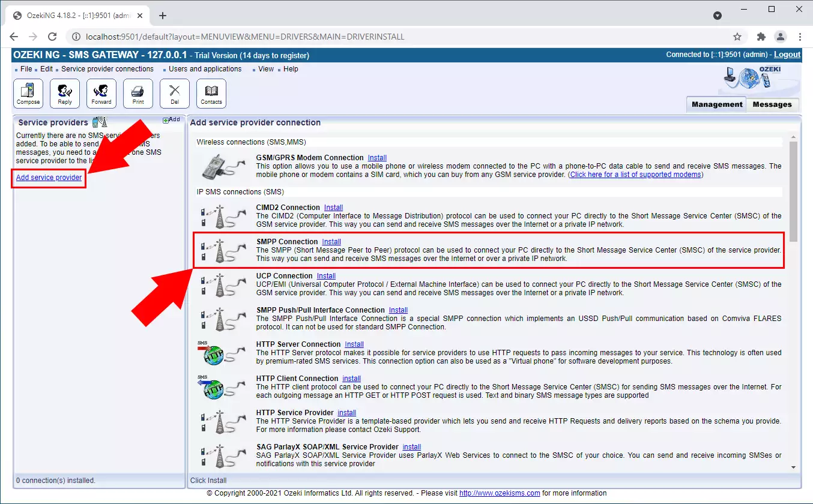Image resolution: width=813 pixels, height=504 pixels.
Task: Click Add service provider link
Action: pos(49,178)
